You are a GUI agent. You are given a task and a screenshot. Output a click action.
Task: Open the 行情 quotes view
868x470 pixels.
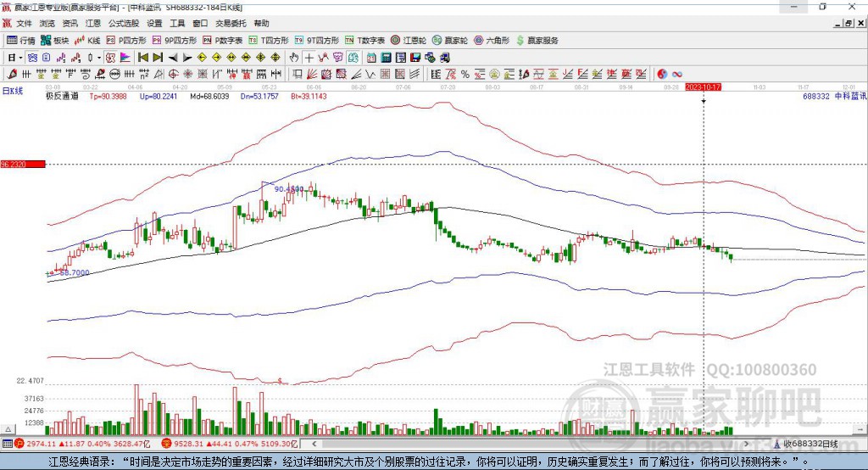20,41
